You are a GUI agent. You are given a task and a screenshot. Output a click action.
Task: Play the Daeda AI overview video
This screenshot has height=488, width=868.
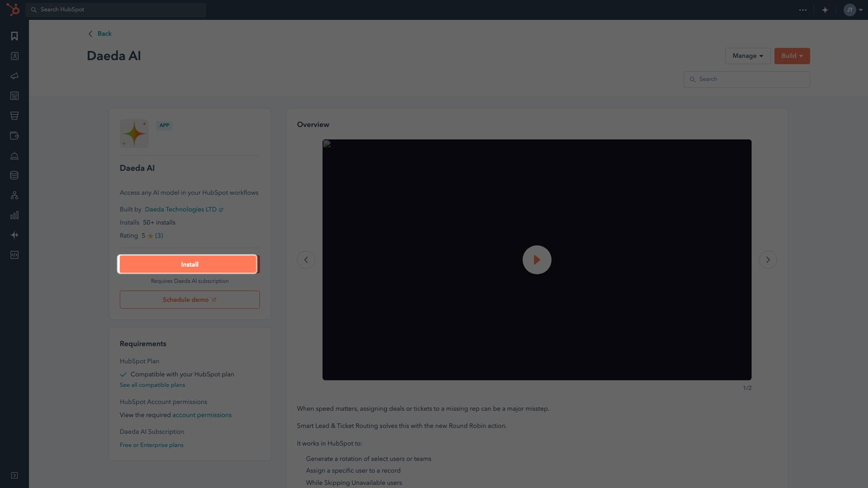[x=537, y=259]
